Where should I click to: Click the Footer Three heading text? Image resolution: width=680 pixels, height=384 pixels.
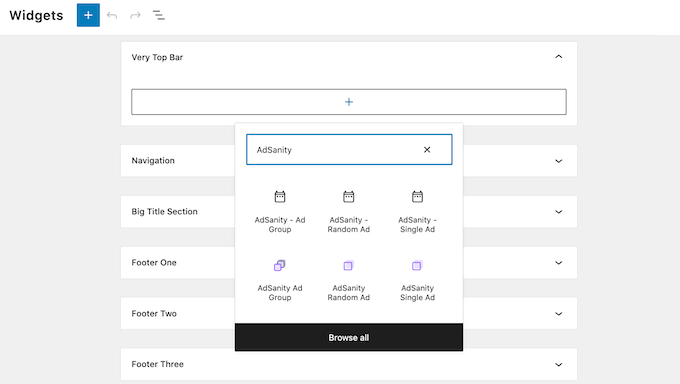tap(157, 364)
